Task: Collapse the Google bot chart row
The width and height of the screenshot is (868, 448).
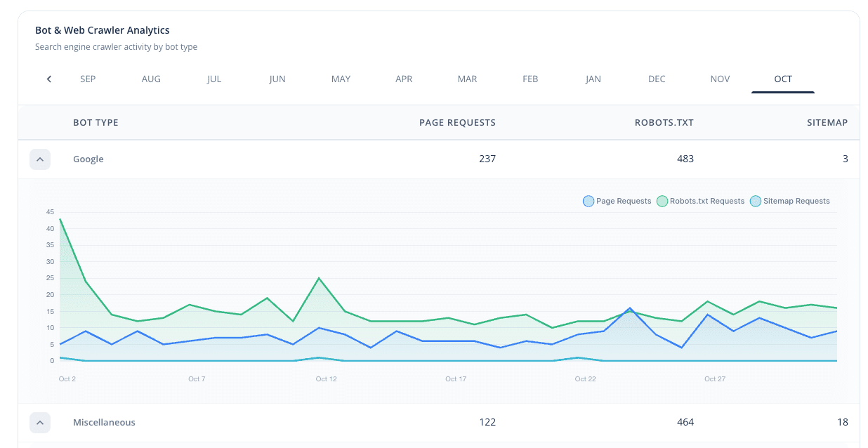Action: click(40, 159)
